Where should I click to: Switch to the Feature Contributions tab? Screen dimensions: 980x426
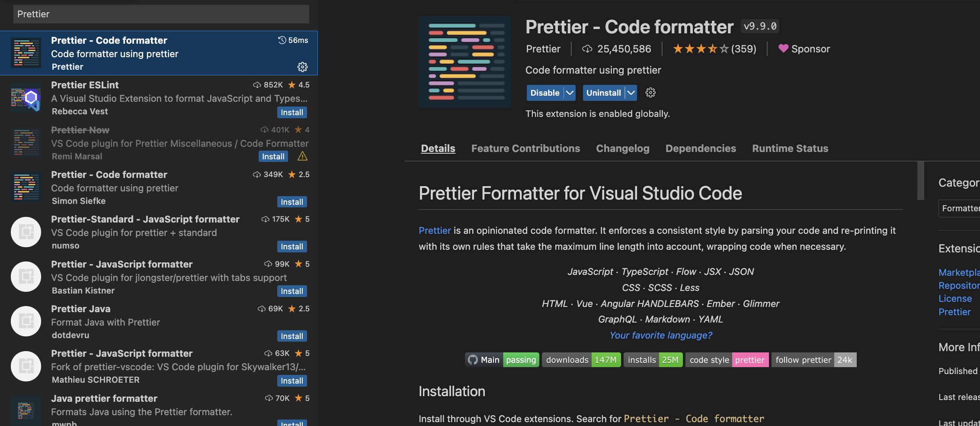click(525, 148)
